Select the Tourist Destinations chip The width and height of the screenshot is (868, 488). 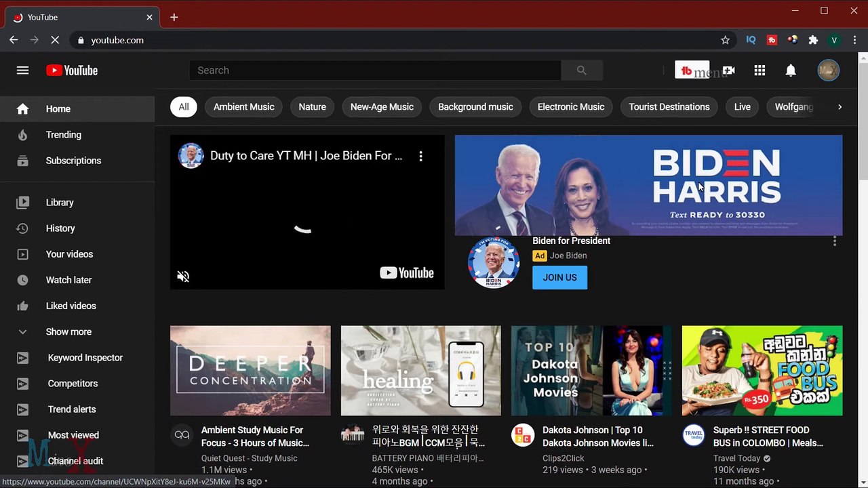point(669,106)
